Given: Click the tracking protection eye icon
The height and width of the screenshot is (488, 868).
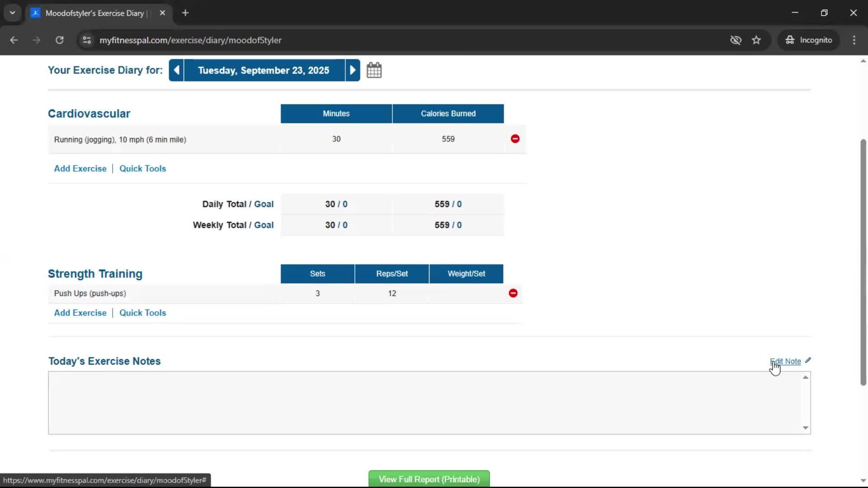Looking at the screenshot, I should pos(736,40).
